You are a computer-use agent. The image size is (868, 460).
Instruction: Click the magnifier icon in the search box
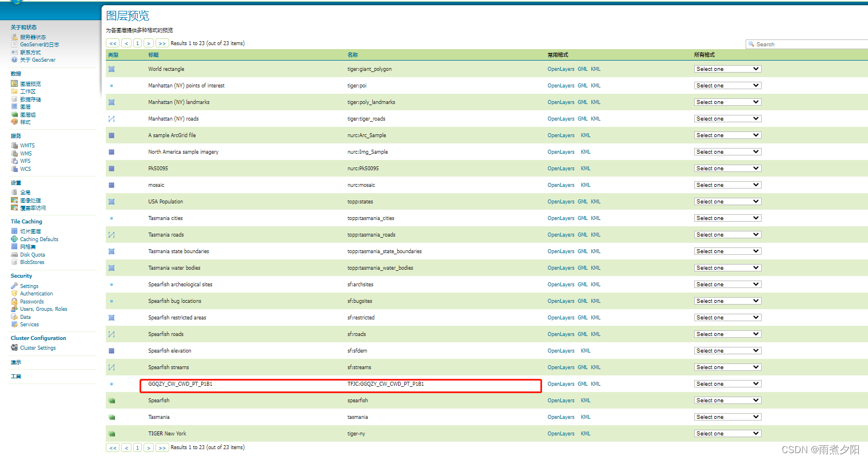(751, 44)
